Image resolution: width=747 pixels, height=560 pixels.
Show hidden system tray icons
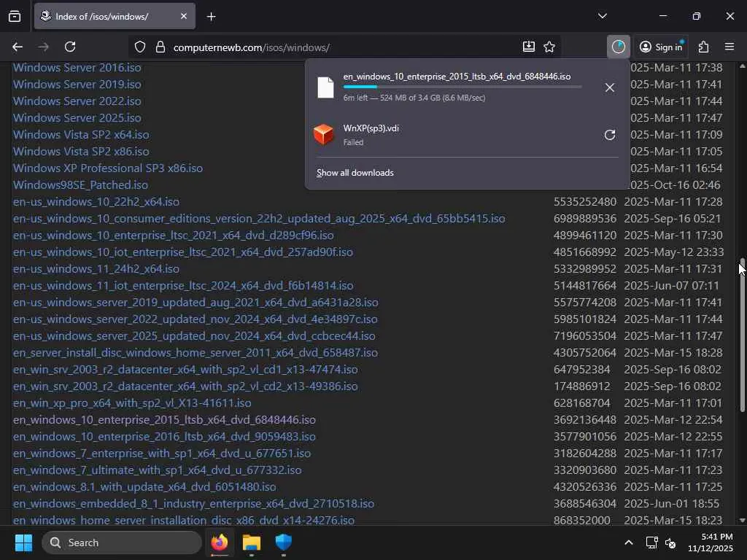click(628, 542)
